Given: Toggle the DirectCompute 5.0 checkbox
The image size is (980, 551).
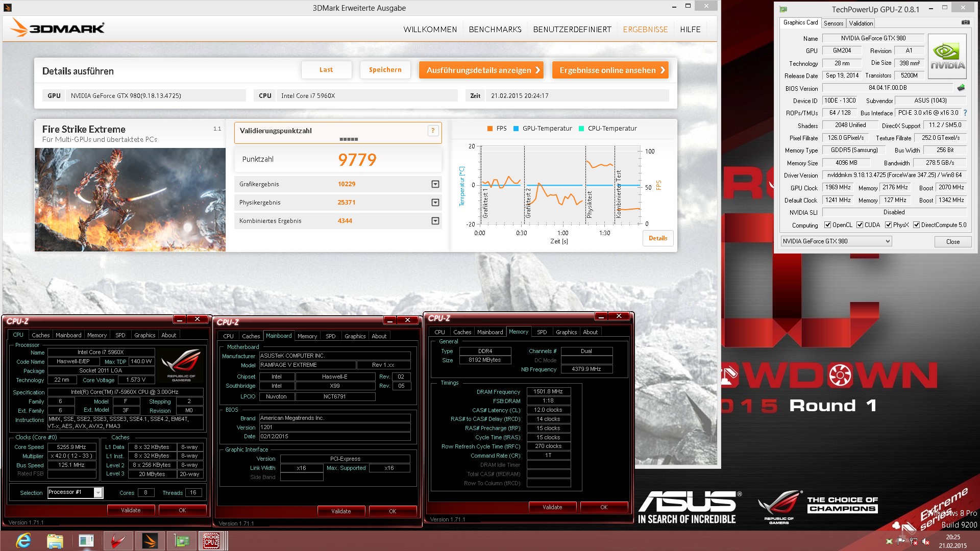Looking at the screenshot, I should point(917,225).
